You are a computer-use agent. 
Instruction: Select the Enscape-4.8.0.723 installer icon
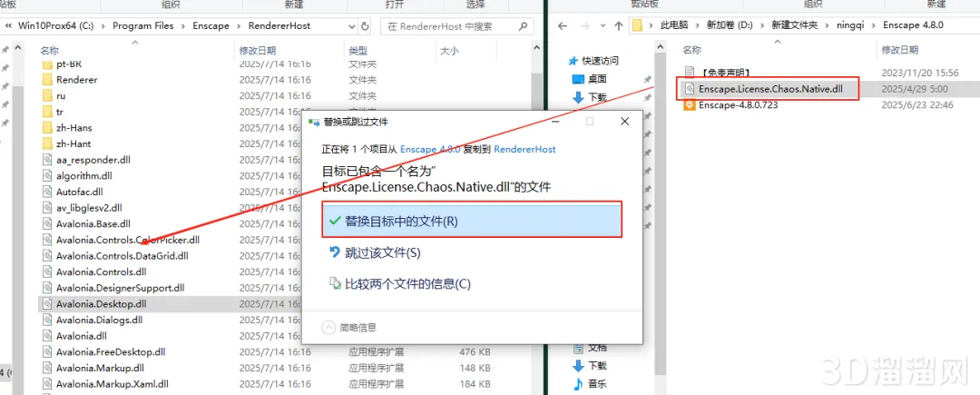[x=689, y=105]
